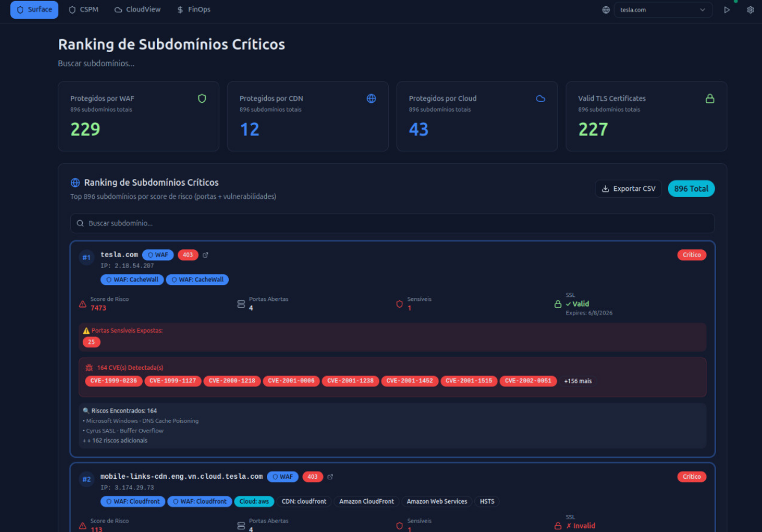Click the FinOps dollar icon

tap(180, 9)
